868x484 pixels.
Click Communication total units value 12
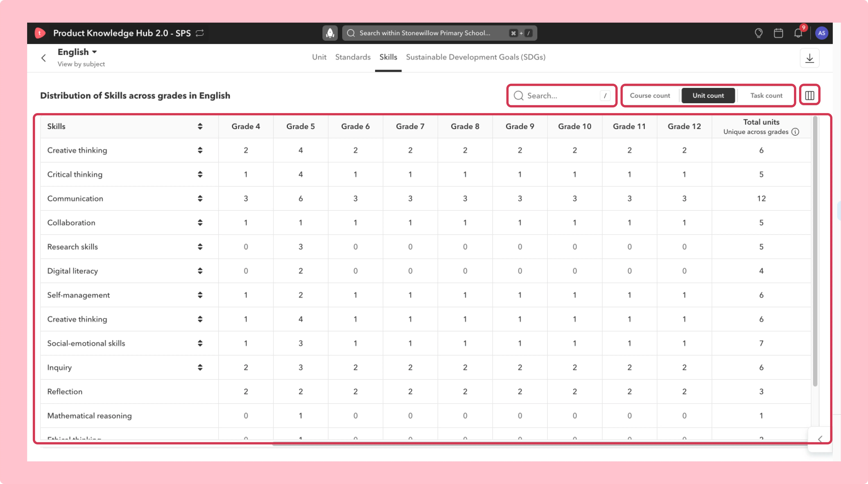(x=761, y=198)
